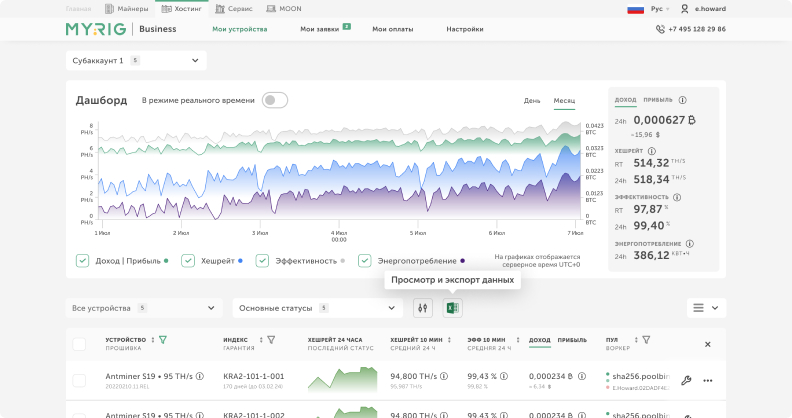Viewport: 792px width, 418px height.
Task: Open three-dot menu for first Antminer row
Action: pyautogui.click(x=708, y=380)
